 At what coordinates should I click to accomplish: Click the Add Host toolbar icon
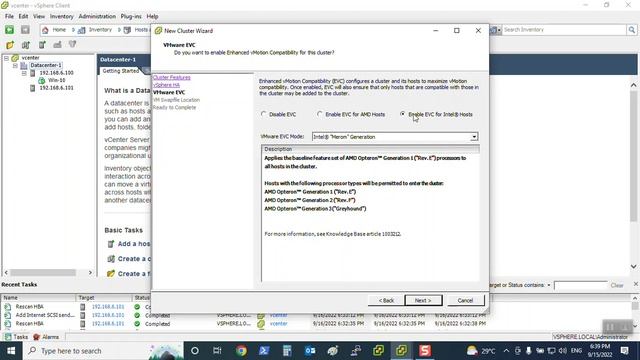click(42, 45)
